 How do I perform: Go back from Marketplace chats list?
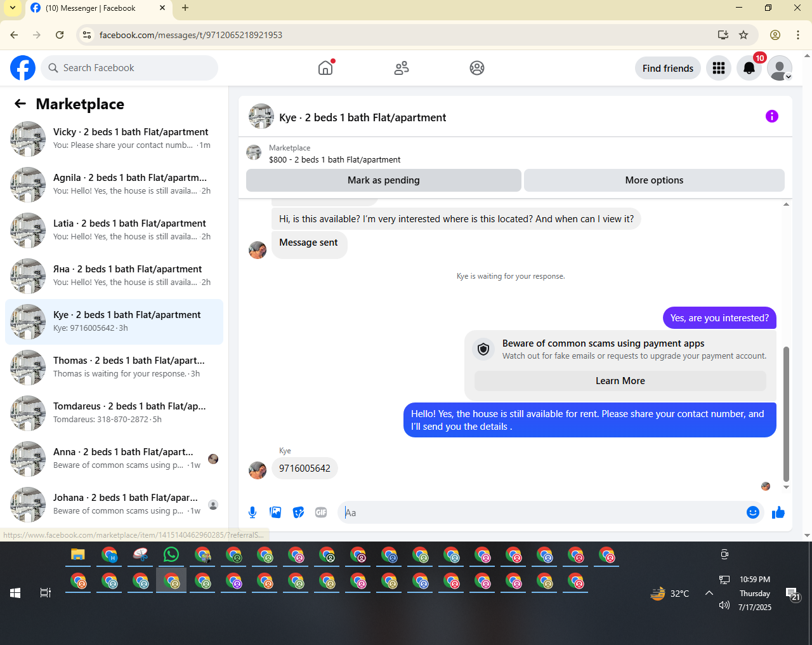point(20,103)
